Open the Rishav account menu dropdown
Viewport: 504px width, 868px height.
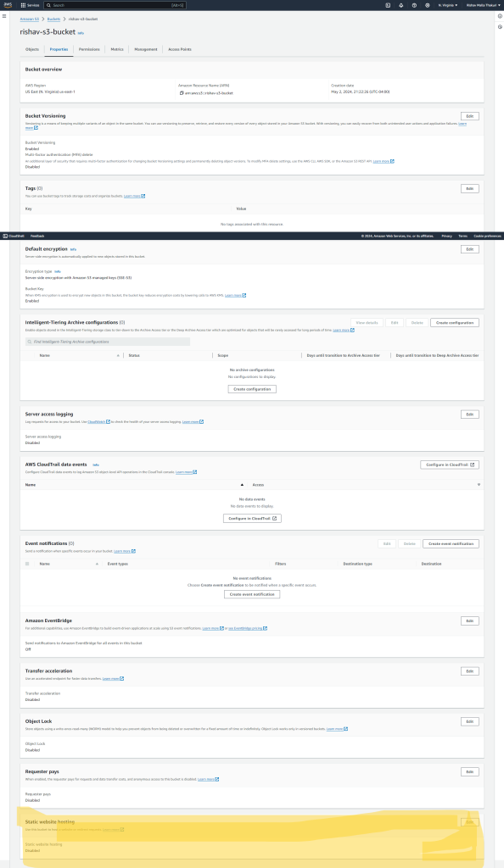tap(484, 5)
